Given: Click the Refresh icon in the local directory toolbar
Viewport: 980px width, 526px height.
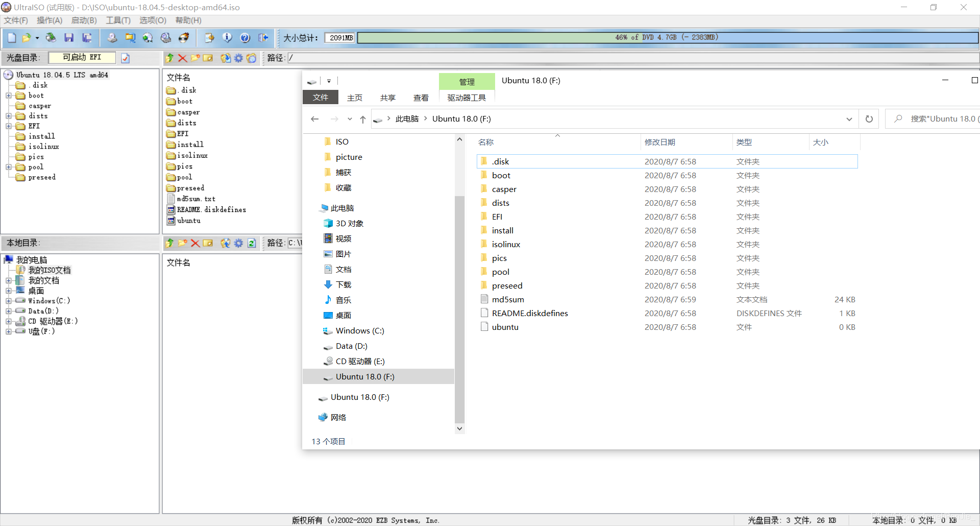Looking at the screenshot, I should tap(252, 243).
